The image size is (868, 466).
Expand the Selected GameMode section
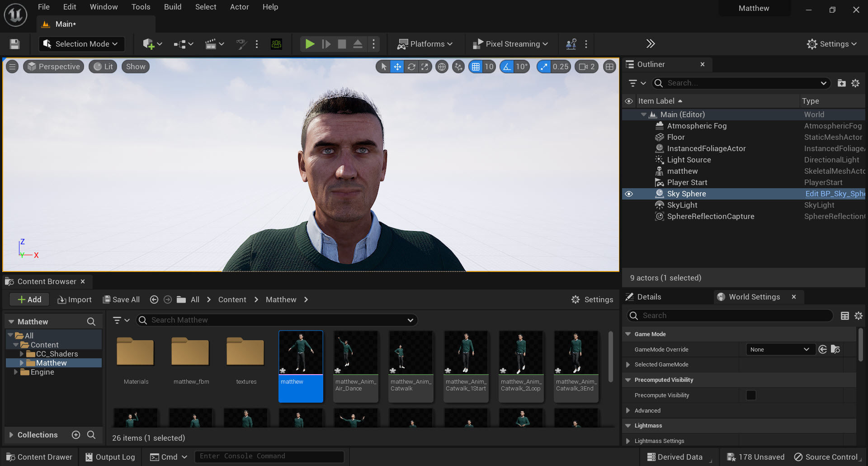click(628, 365)
